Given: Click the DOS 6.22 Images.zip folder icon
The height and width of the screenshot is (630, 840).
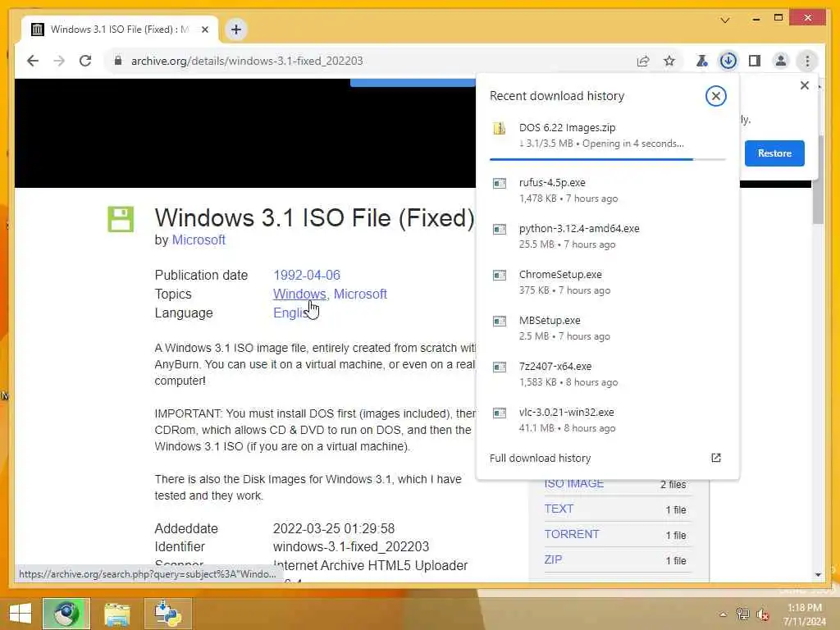Looking at the screenshot, I should pyautogui.click(x=500, y=128).
